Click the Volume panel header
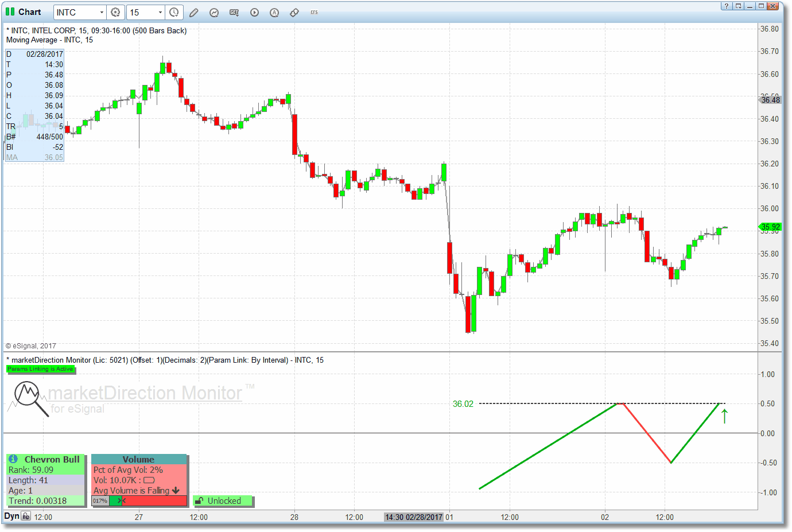This screenshot has height=532, width=792. click(x=138, y=459)
